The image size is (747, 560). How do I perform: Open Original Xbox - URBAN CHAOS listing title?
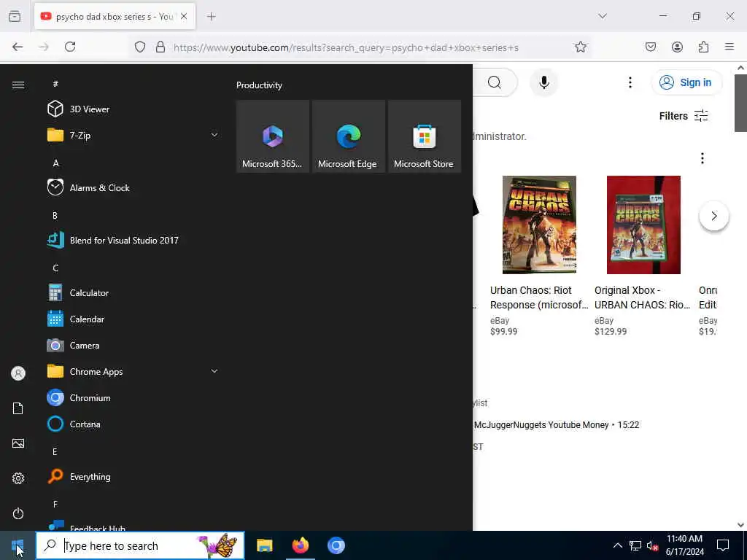click(x=642, y=297)
